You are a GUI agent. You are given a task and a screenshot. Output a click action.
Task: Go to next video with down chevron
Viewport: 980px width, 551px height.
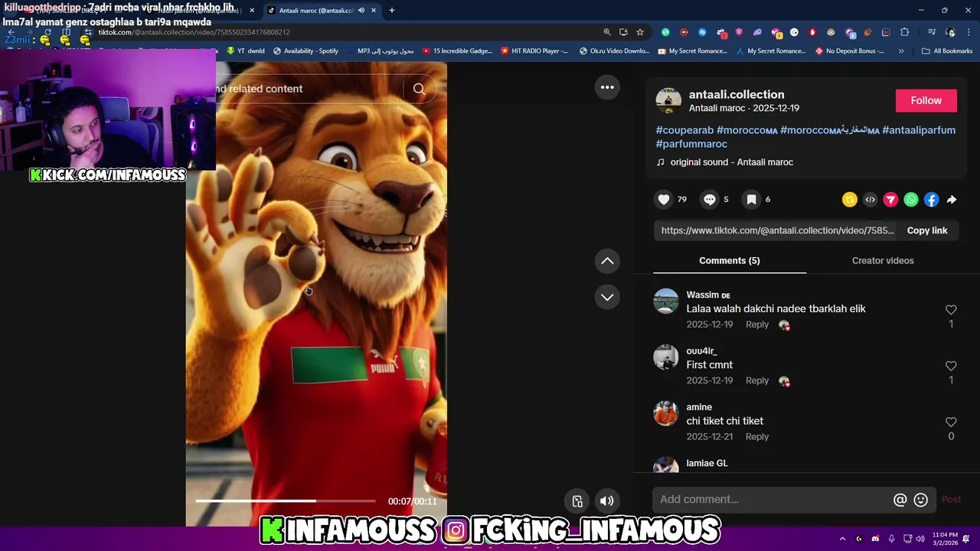pos(607,297)
